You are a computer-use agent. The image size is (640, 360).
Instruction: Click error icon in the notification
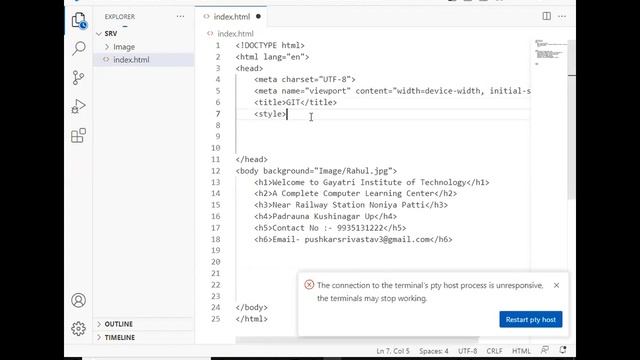click(x=309, y=285)
